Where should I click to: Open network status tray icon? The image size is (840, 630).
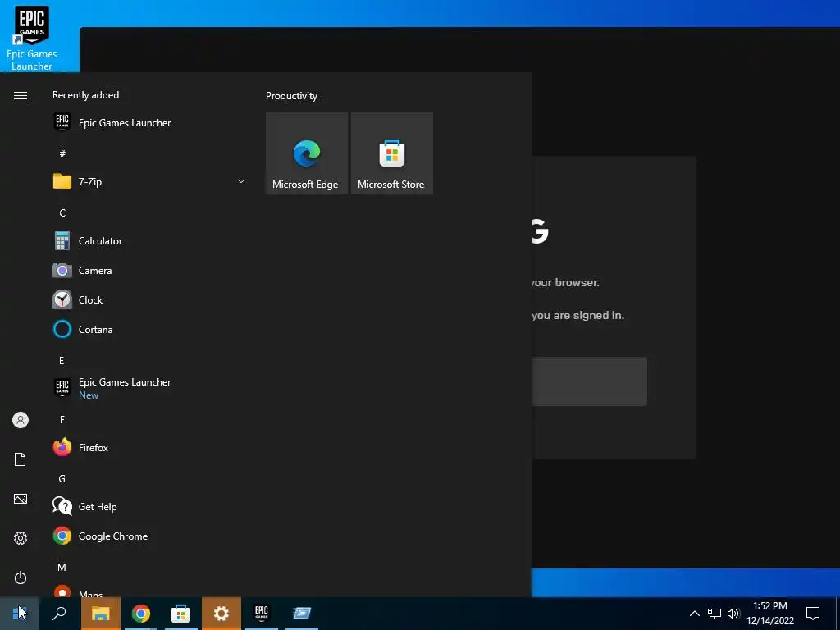(x=714, y=614)
